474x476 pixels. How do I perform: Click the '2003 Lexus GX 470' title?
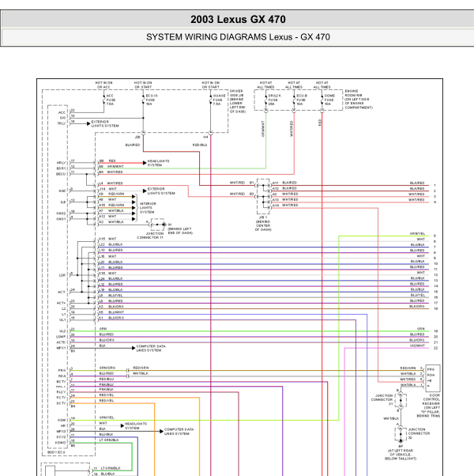coord(238,20)
